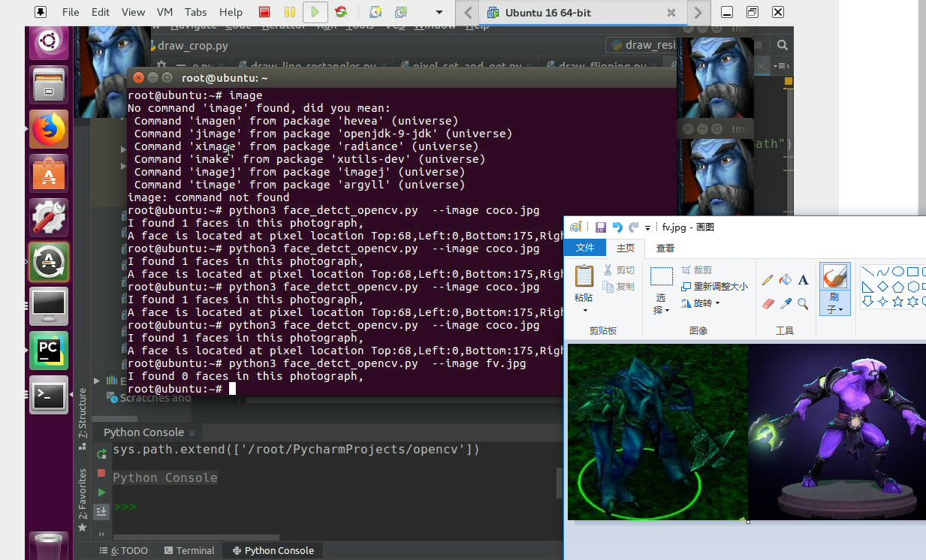Click Save icon in Paint title bar
The width and height of the screenshot is (926, 560).
click(x=600, y=227)
